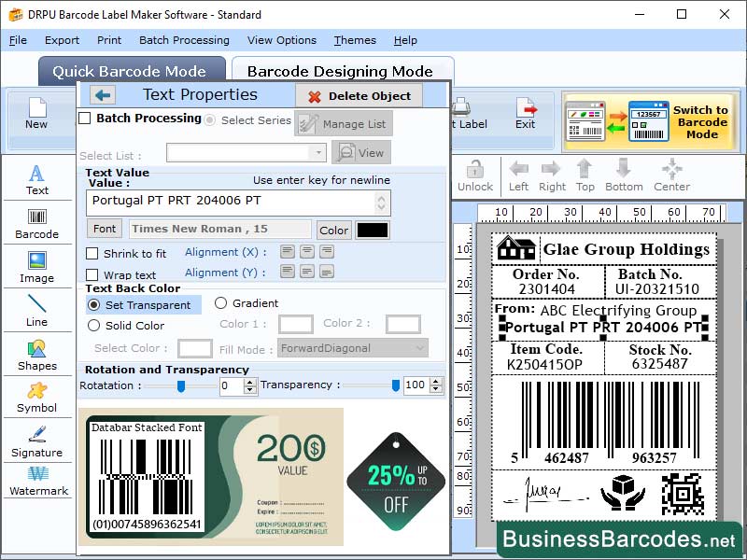The height and width of the screenshot is (560, 747).
Task: Open the Barcode tool
Action: [x=36, y=222]
